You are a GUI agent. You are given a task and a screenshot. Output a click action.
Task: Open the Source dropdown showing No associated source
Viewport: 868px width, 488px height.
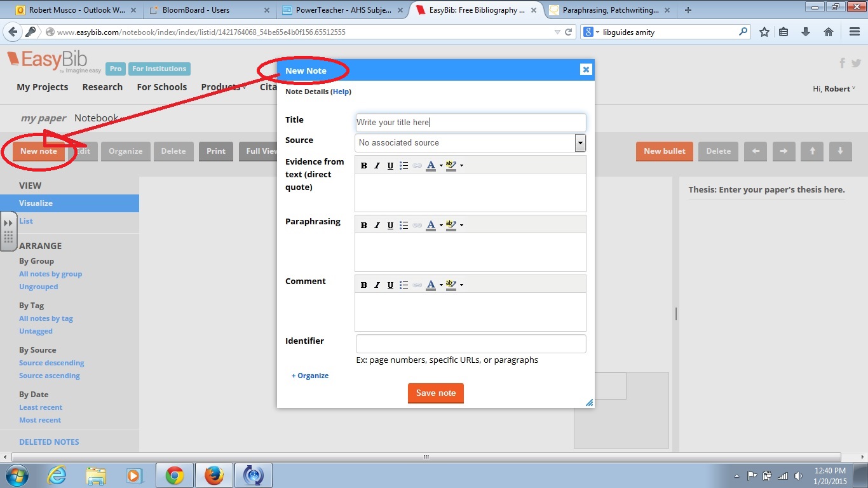click(x=470, y=143)
